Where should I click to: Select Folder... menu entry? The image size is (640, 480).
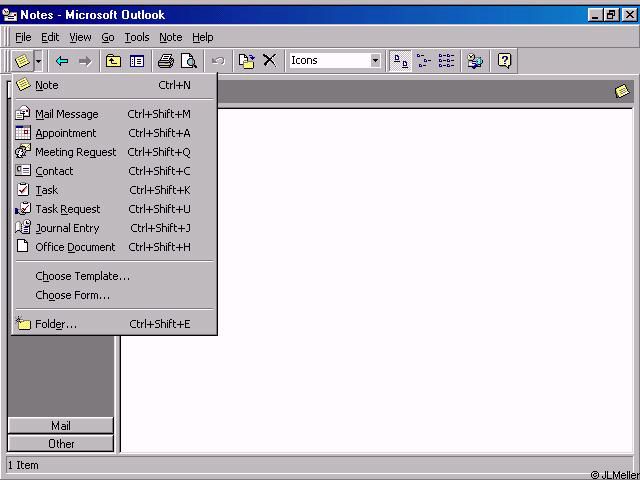(114, 324)
